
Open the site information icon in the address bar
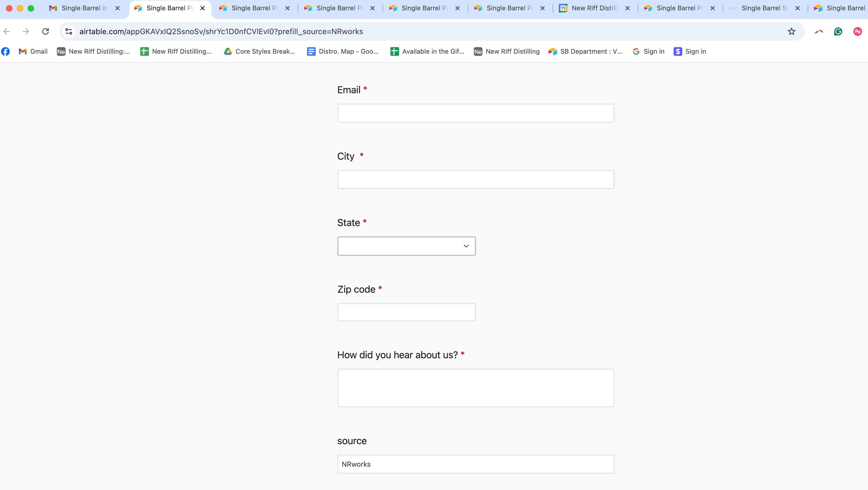pos(69,31)
